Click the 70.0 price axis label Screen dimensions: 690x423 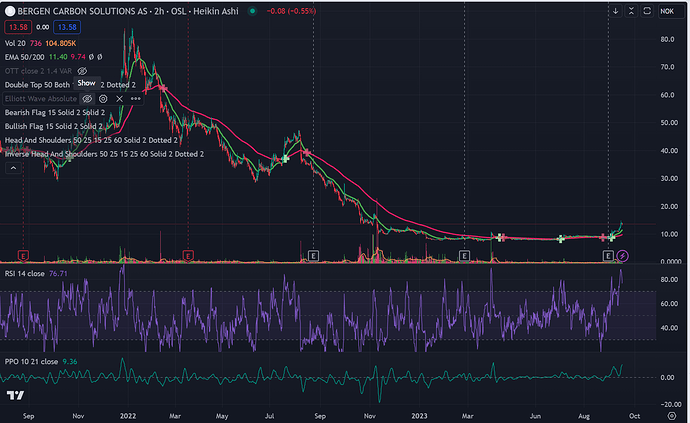pyautogui.click(x=667, y=67)
